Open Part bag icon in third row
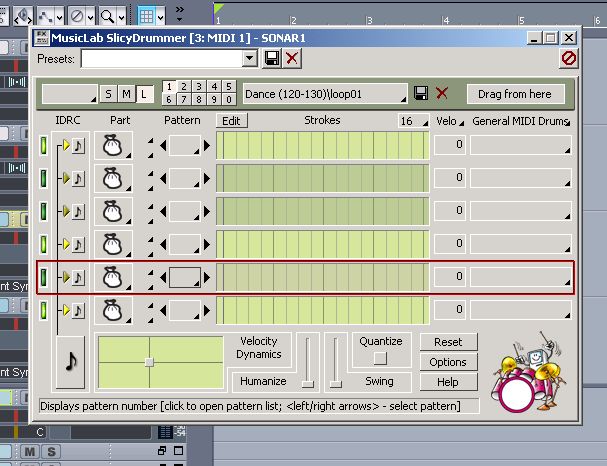Image resolution: width=607 pixels, height=466 pixels. [x=113, y=211]
